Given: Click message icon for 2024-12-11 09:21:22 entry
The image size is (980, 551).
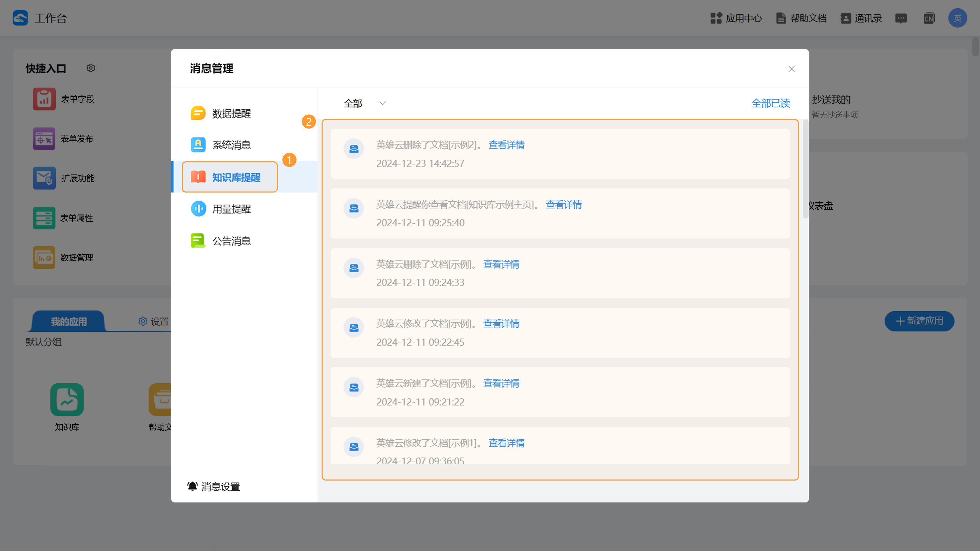Looking at the screenshot, I should click(354, 387).
